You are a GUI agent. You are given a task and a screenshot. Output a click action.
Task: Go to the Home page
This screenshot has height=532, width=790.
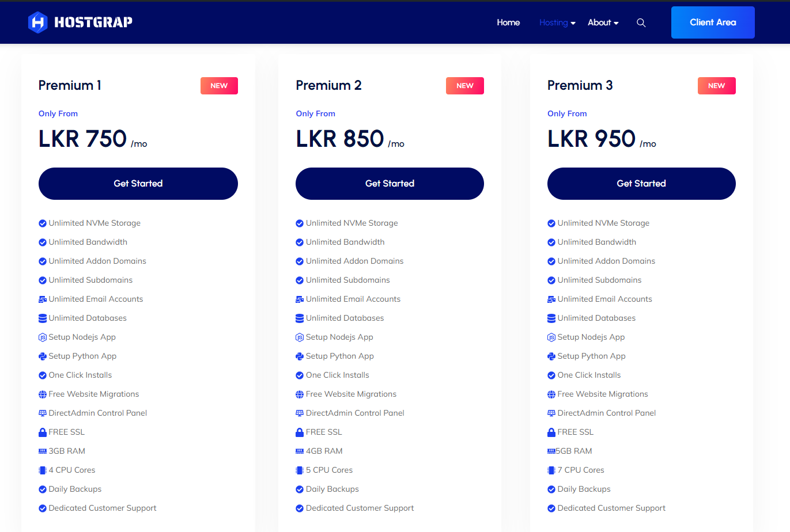pyautogui.click(x=508, y=22)
